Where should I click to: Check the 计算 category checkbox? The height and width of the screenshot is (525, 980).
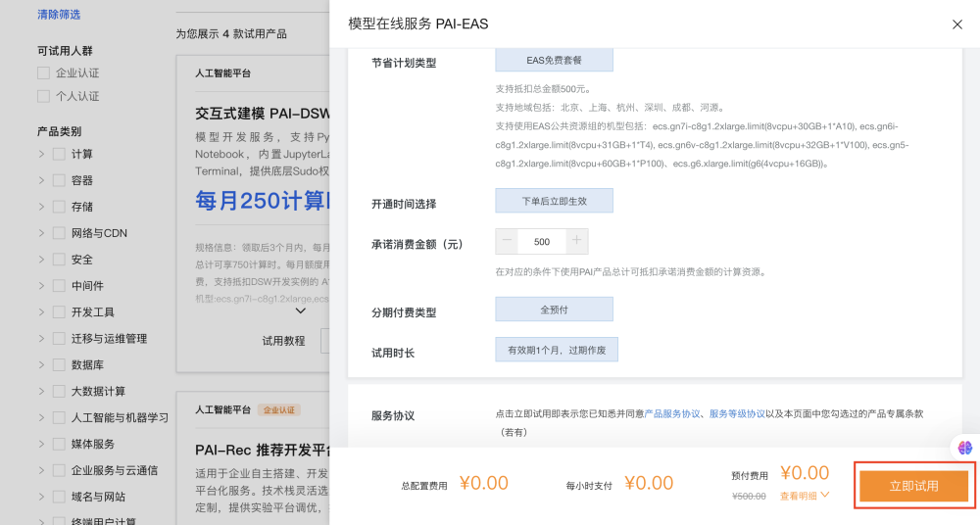click(x=59, y=154)
